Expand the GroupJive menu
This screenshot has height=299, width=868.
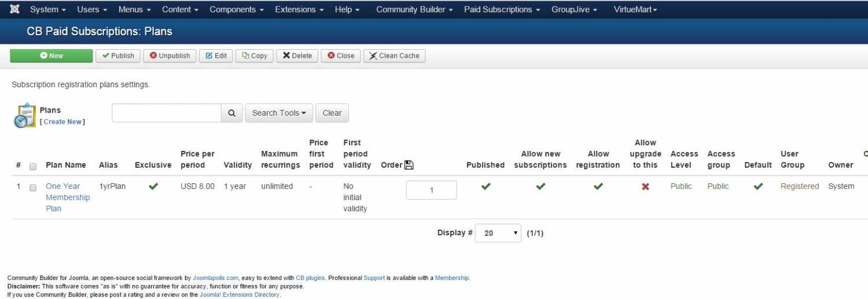tap(575, 9)
